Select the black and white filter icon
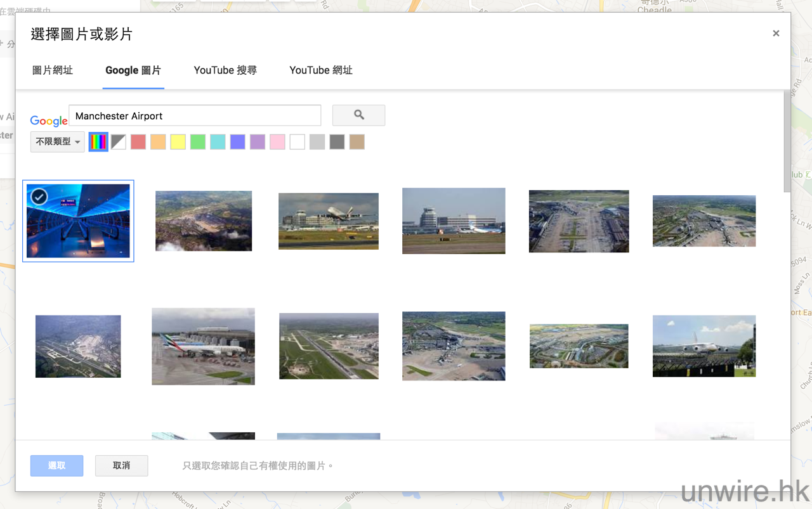The height and width of the screenshot is (509, 812). pyautogui.click(x=119, y=142)
